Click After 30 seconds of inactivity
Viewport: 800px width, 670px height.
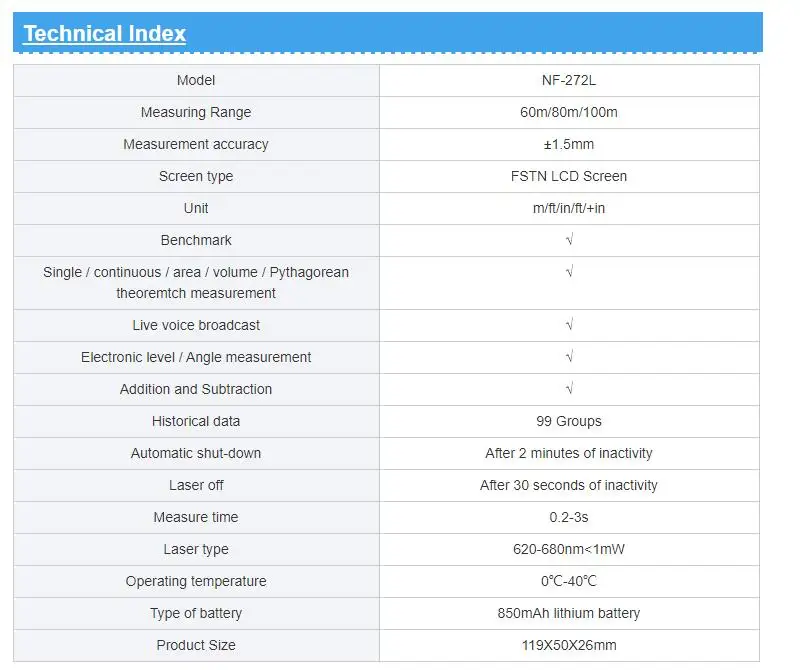(x=569, y=485)
